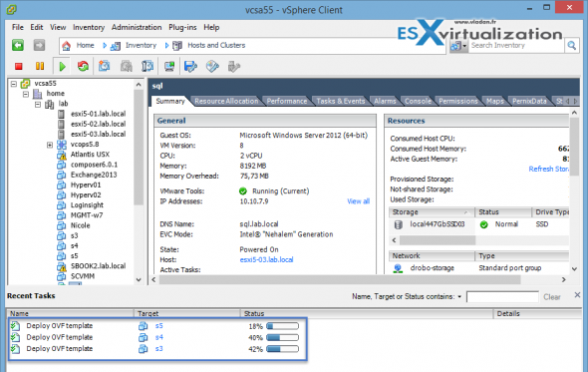This screenshot has height=372, width=588.
Task: Click the Refresh Storage link
Action: point(548,170)
